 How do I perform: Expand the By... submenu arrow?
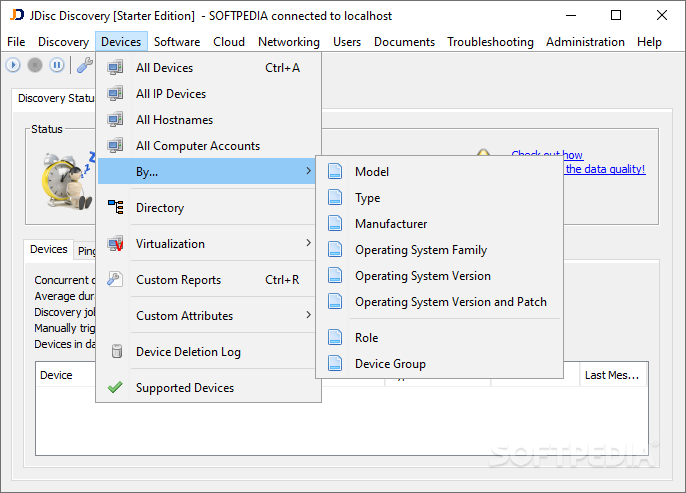coord(308,171)
